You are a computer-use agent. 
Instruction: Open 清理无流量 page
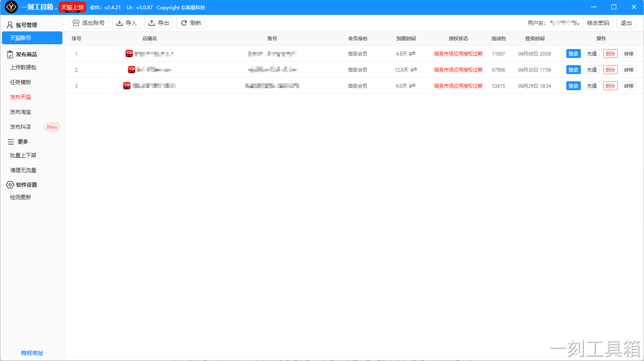point(23,170)
